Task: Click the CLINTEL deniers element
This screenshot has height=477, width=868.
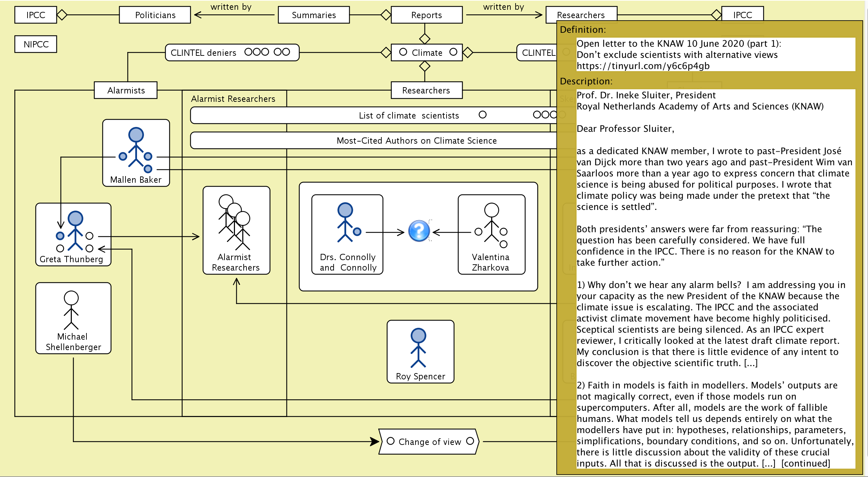Action: [204, 53]
